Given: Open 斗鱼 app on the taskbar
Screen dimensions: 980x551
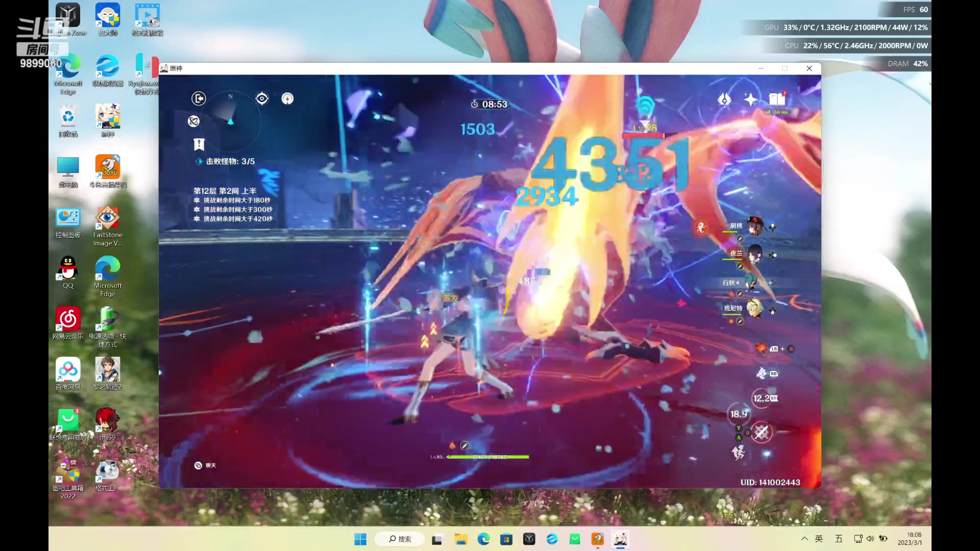Looking at the screenshot, I should point(598,539).
